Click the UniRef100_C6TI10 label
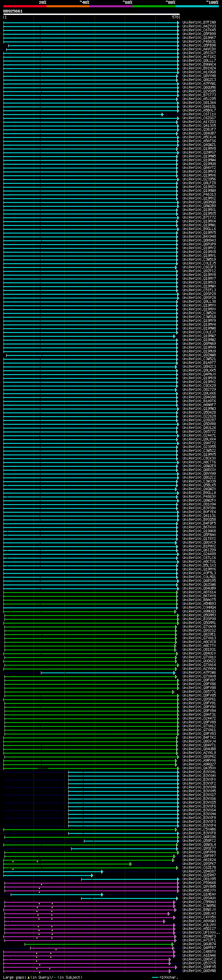This screenshot has height=980, width=222. coord(199,114)
